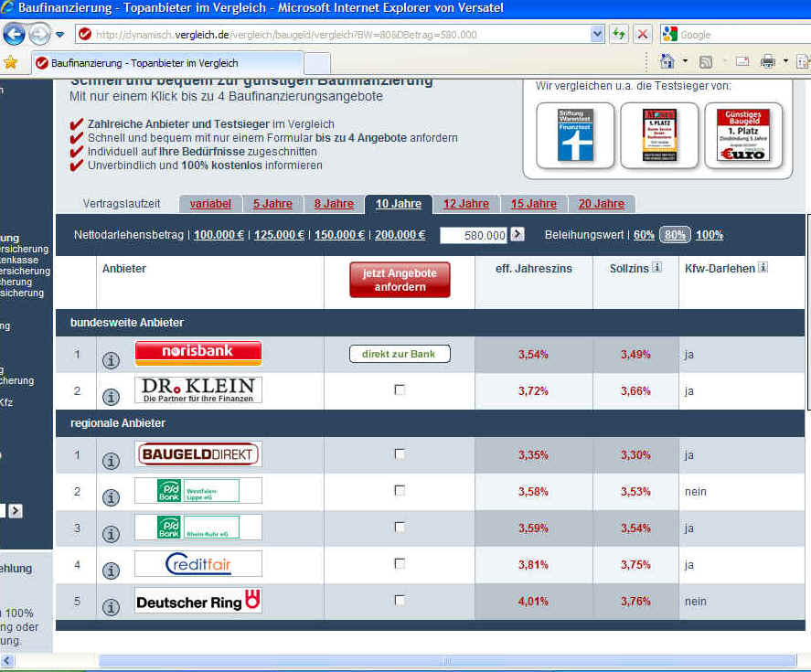811x672 pixels.
Task: Click the sidebar arrow submit button
Action: pos(16,511)
